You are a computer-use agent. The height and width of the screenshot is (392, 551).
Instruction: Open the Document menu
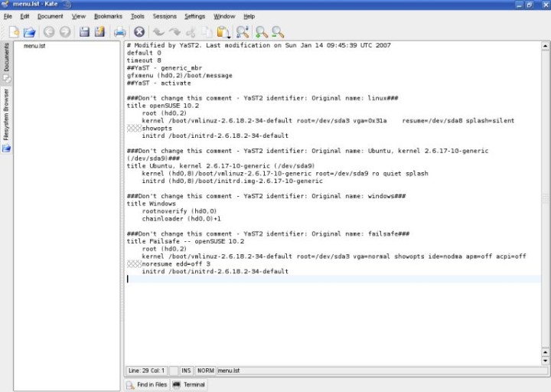(x=51, y=16)
